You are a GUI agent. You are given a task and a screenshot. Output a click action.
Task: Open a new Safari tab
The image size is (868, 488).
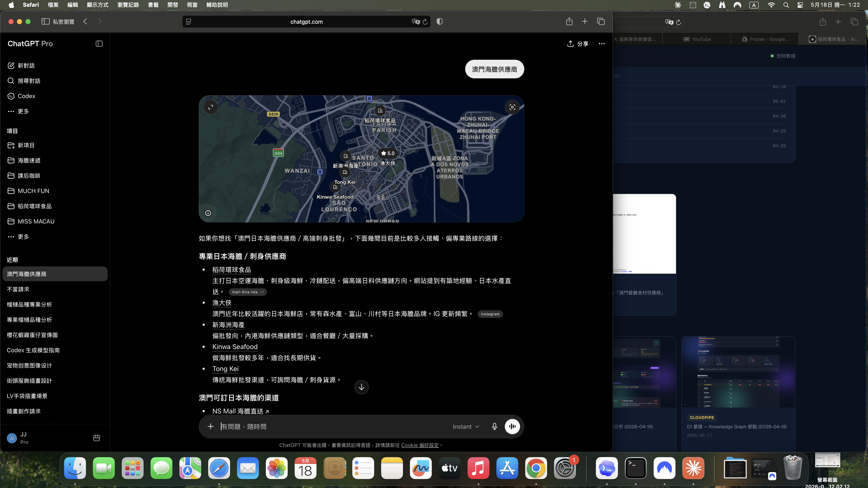click(585, 22)
